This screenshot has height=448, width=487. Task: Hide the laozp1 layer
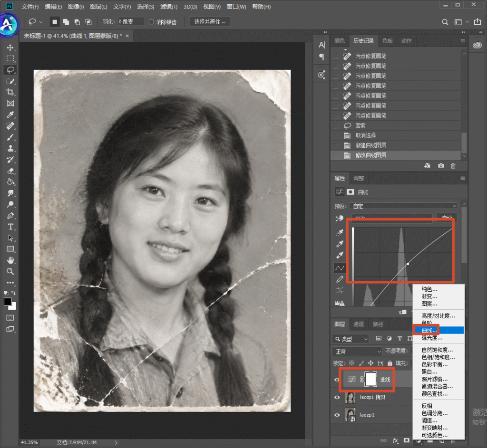[x=337, y=415]
